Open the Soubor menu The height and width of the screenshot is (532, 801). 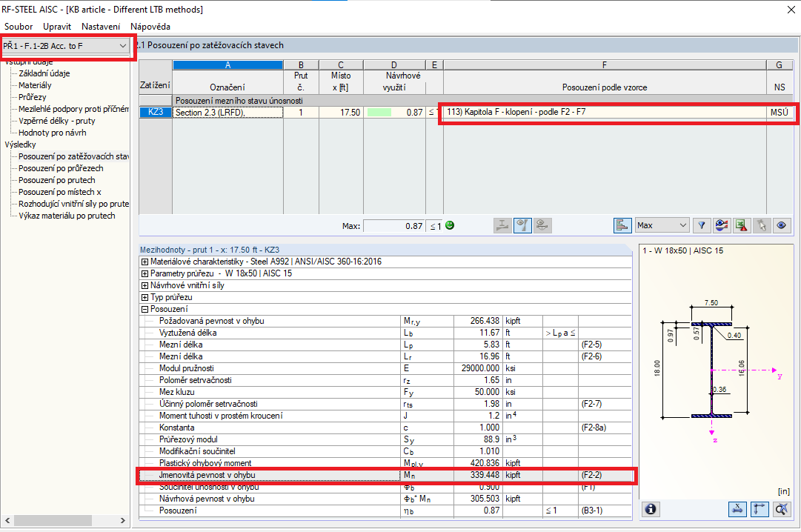click(19, 27)
